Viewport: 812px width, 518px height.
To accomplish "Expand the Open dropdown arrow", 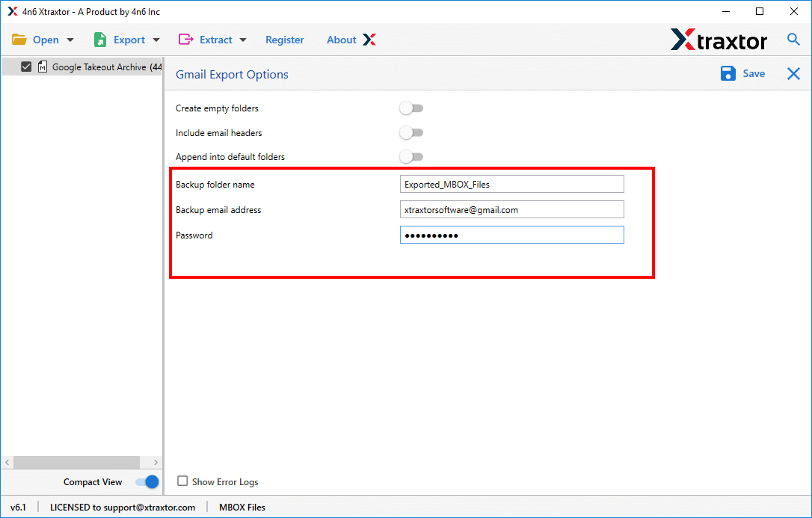I will click(x=70, y=40).
